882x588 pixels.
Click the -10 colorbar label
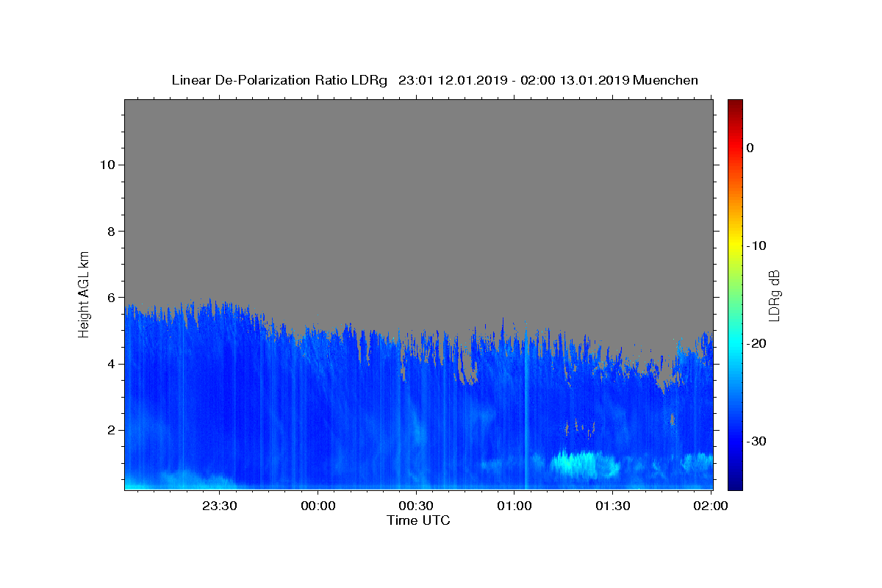(x=756, y=245)
